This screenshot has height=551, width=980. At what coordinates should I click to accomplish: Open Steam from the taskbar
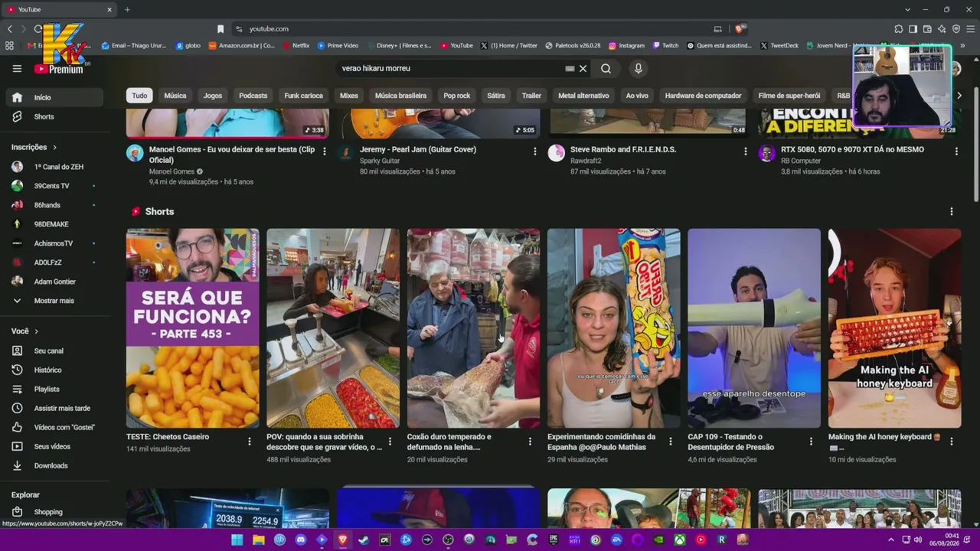(364, 540)
